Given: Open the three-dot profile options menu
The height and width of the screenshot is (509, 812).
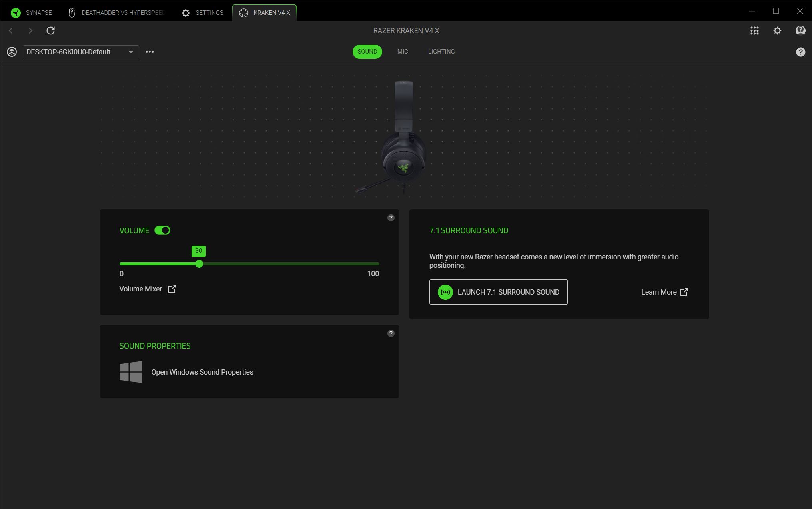Looking at the screenshot, I should click(x=150, y=52).
